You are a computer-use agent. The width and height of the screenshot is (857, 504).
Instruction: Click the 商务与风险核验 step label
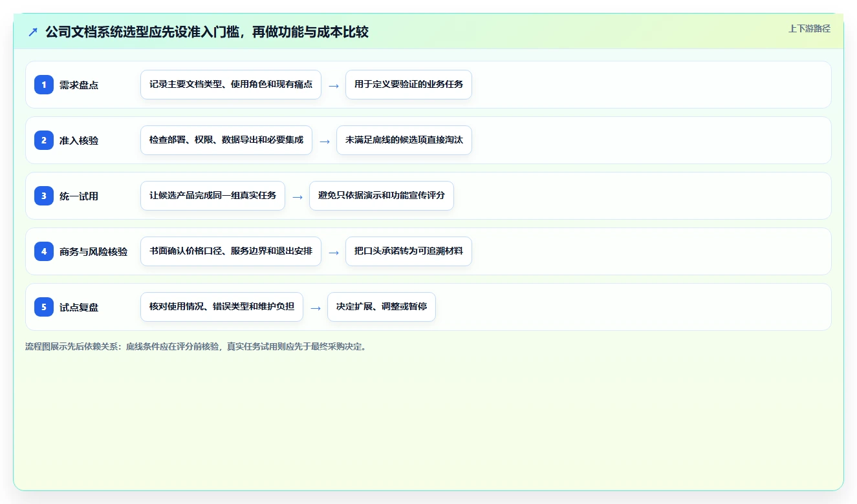[93, 251]
